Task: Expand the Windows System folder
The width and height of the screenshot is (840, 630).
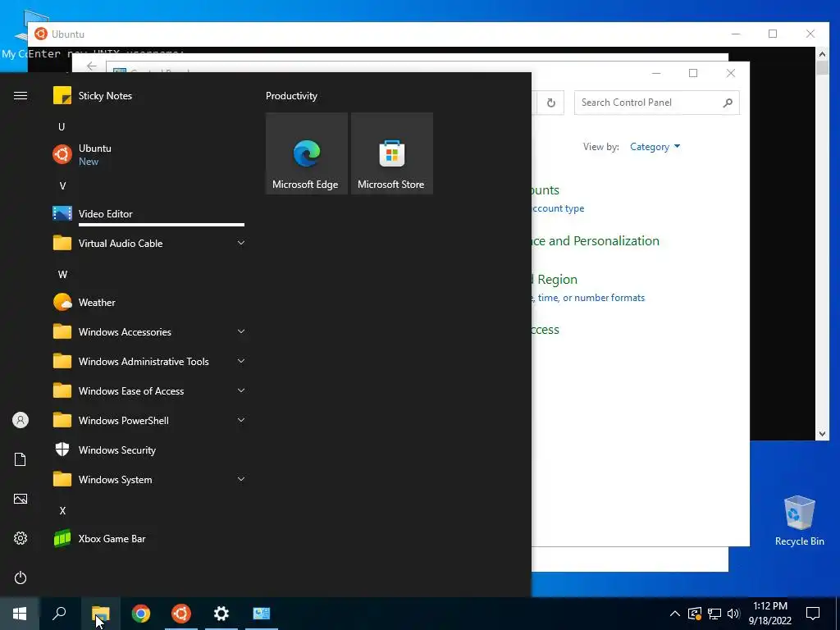Action: coord(148,479)
